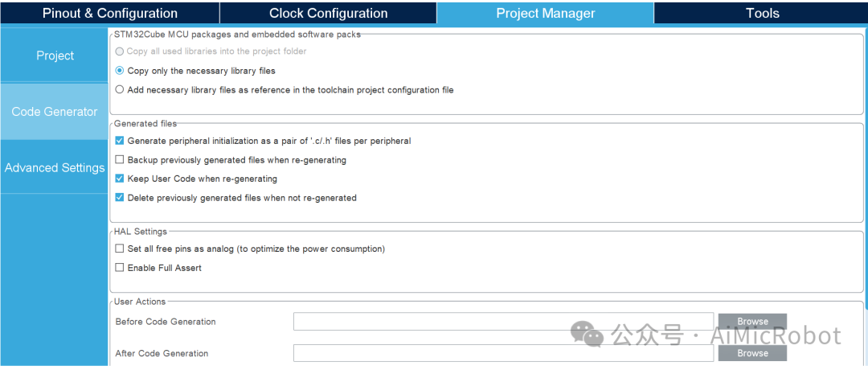This screenshot has height=370, width=868.
Task: Open the Tools tab
Action: click(x=762, y=13)
